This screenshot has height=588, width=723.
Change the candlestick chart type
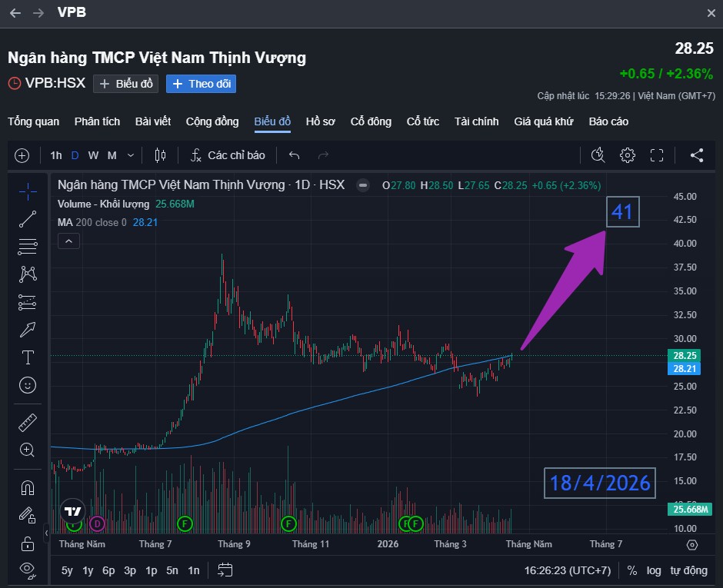[x=160, y=156]
